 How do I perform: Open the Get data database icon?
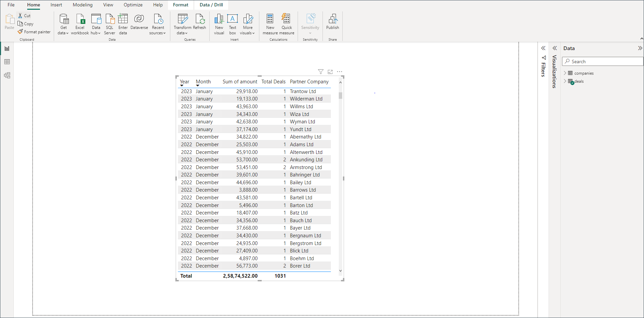pos(63,18)
